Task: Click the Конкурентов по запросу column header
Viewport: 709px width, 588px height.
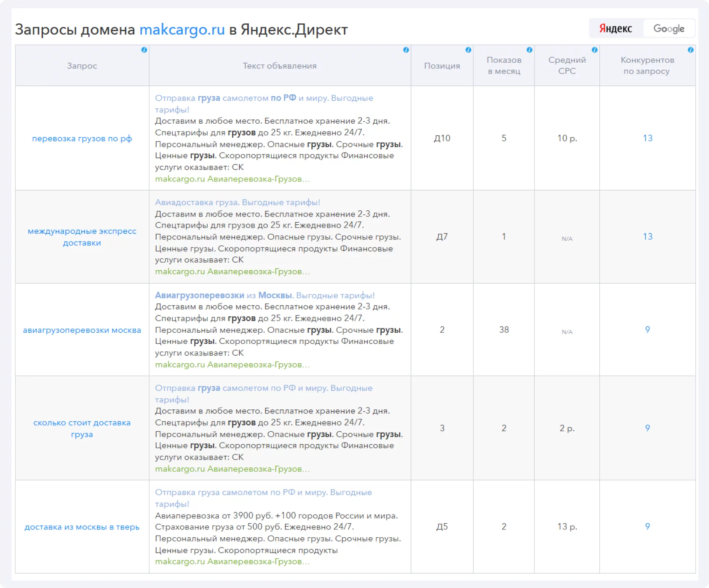Action: pos(647,66)
